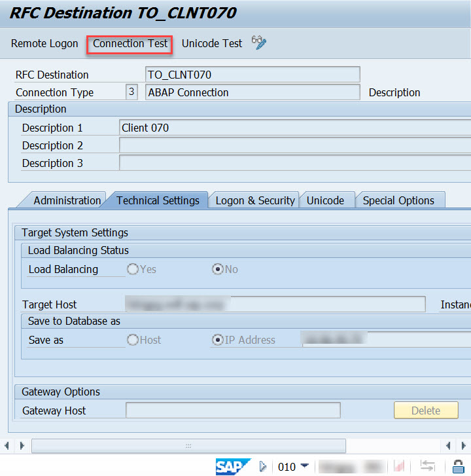471x476 pixels.
Task: Expand the status bar triangle arrow
Action: [x=262, y=466]
